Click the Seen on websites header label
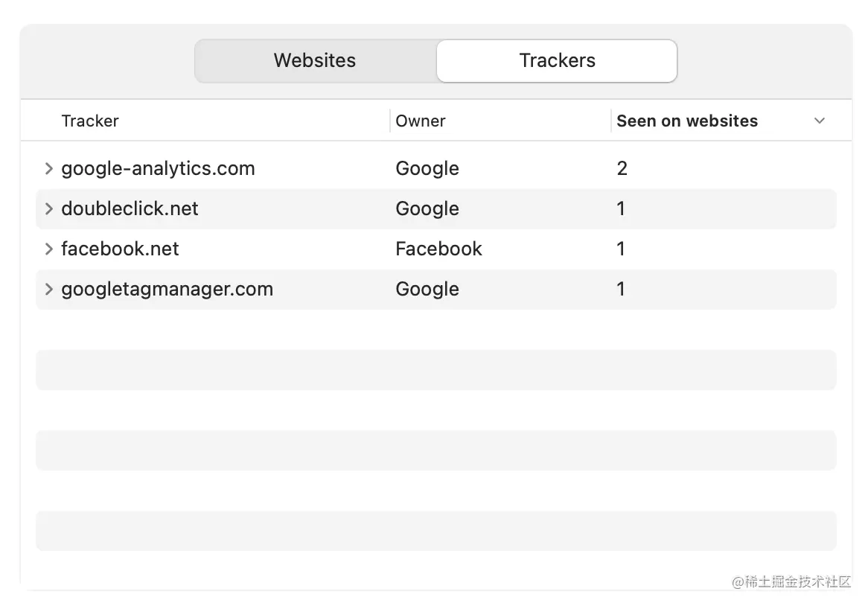This screenshot has height=606, width=868. tap(687, 121)
